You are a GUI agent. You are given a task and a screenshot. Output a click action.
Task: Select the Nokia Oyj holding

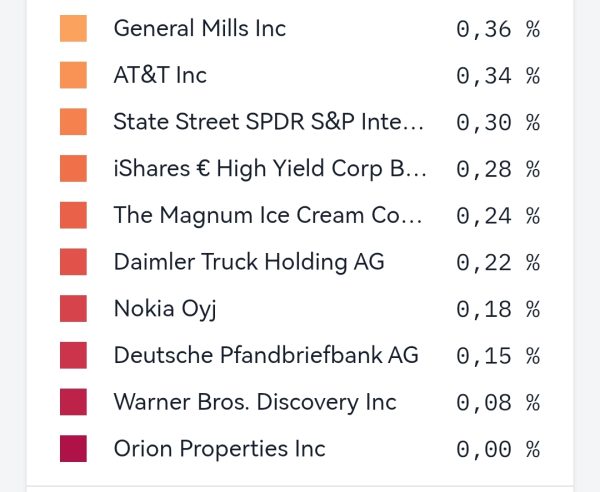point(165,309)
